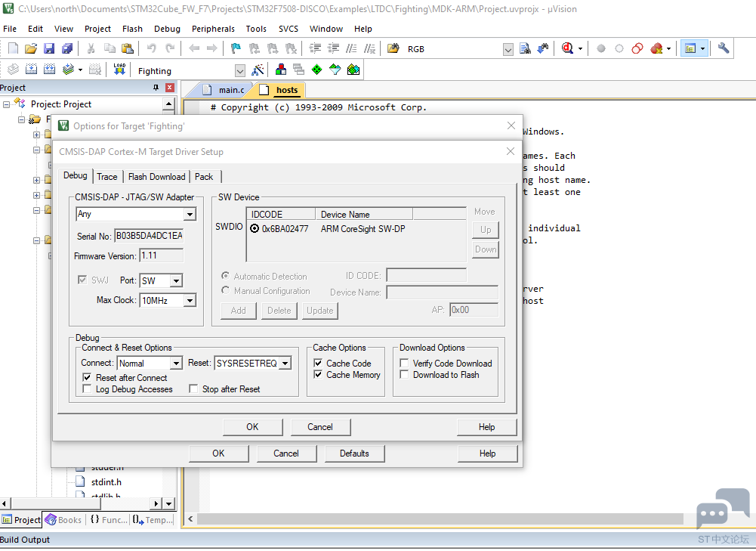Viewport: 756px width, 551px height.
Task: Click the Paste clipboard icon
Action: (x=128, y=48)
